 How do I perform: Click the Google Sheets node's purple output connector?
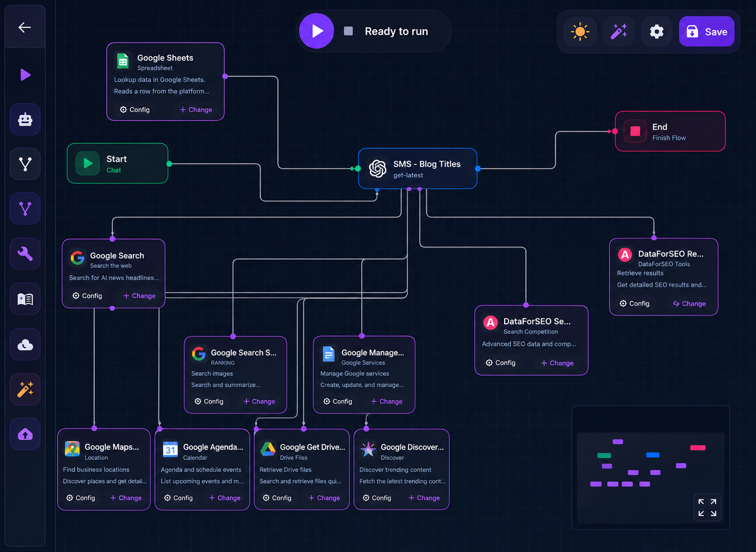click(225, 77)
